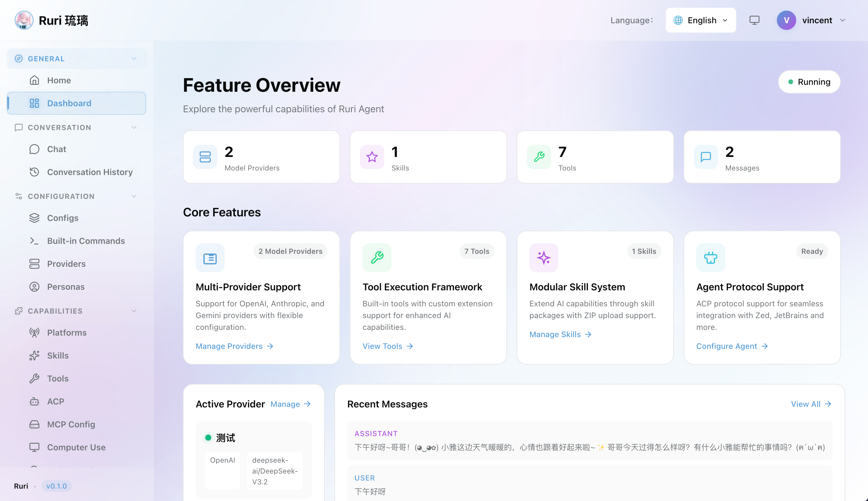Click View All recent messages link
The image size is (868, 501).
(811, 404)
